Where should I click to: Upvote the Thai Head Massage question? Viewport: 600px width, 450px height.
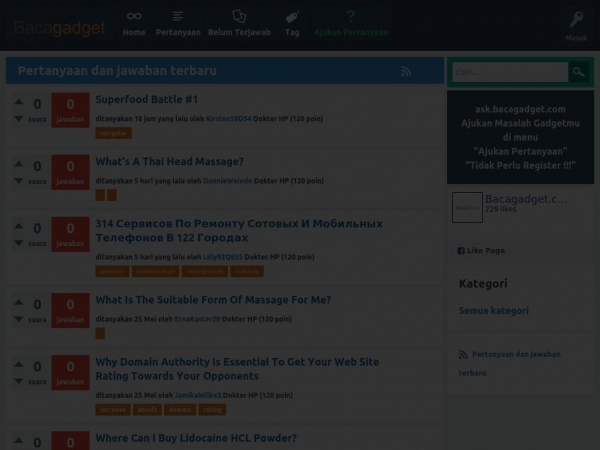click(19, 164)
